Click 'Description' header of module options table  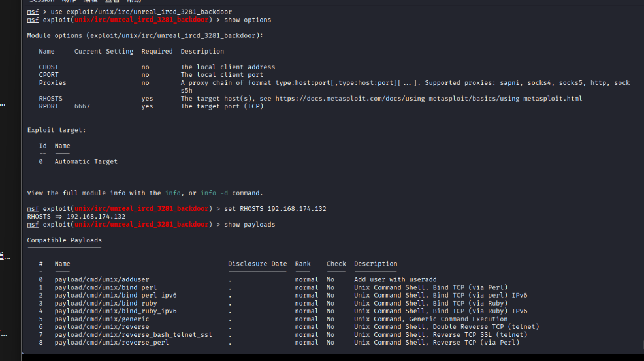click(x=202, y=52)
